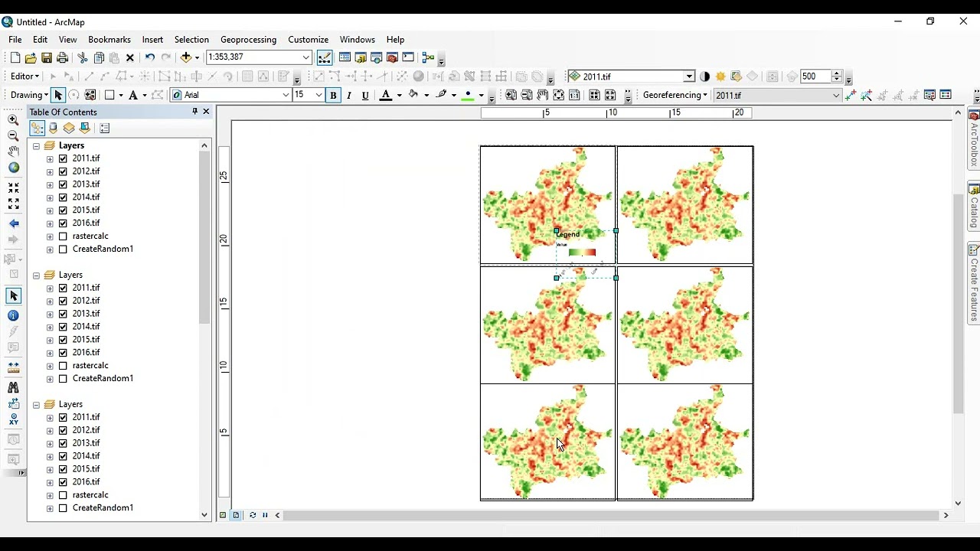
Task: Click the value 500 input field
Action: pyautogui.click(x=815, y=77)
